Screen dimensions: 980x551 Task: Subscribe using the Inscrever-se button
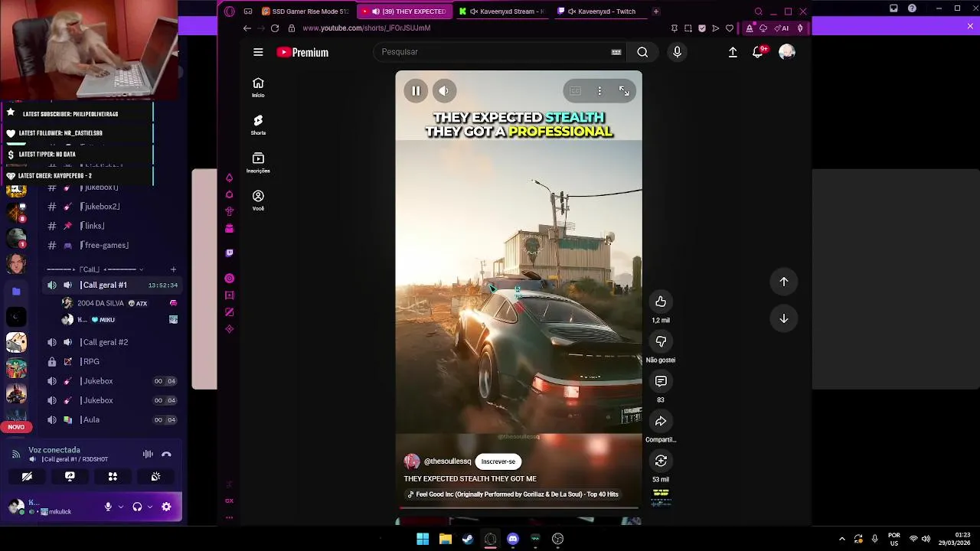(498, 461)
